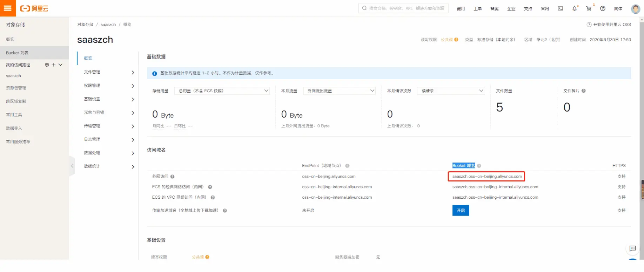
Task: Open the orange hamburger main menu
Action: (x=8, y=8)
